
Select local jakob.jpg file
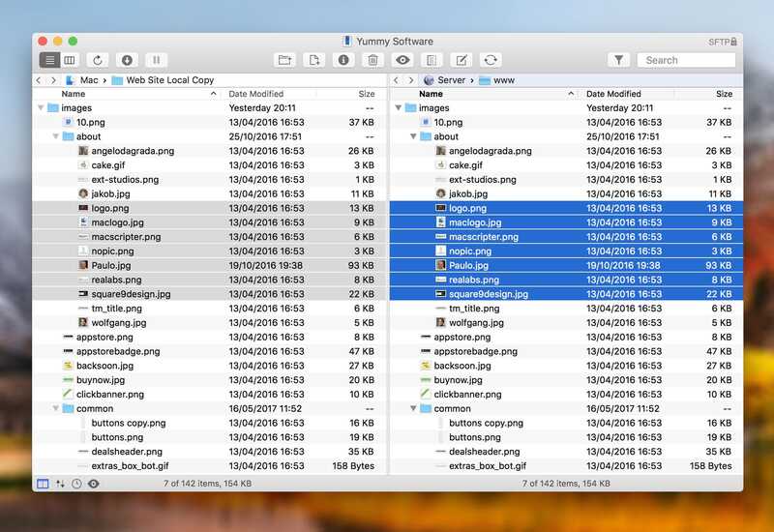pos(209,193)
